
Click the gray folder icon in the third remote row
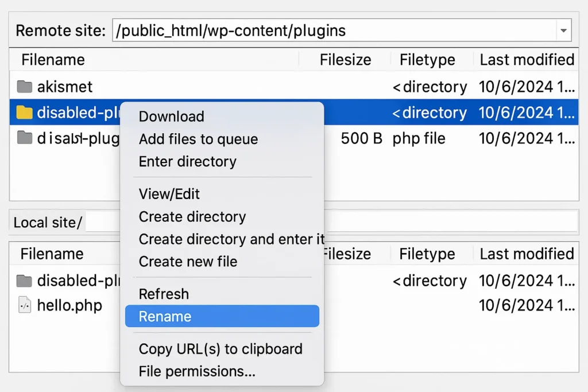(x=24, y=138)
